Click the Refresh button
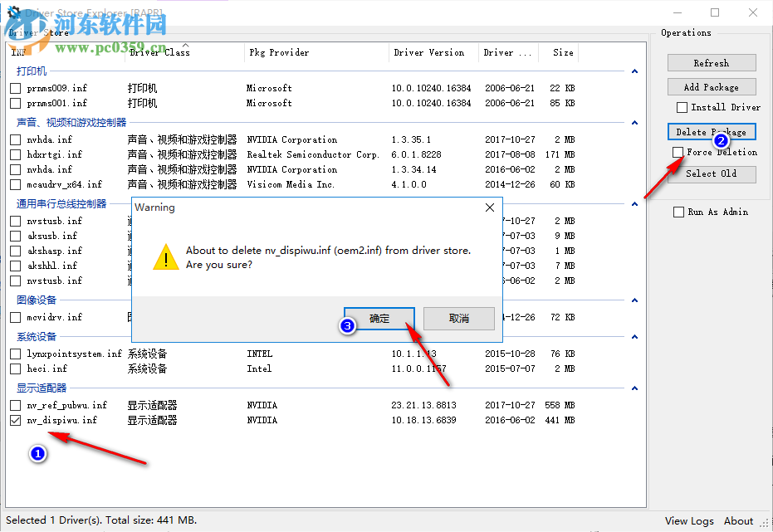The height and width of the screenshot is (532, 773). [711, 62]
